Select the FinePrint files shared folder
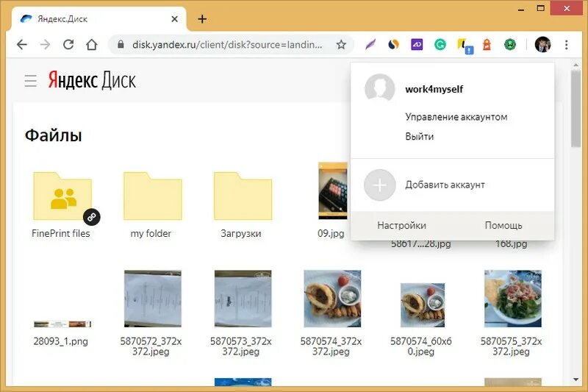The width and height of the screenshot is (588, 392). pos(62,196)
